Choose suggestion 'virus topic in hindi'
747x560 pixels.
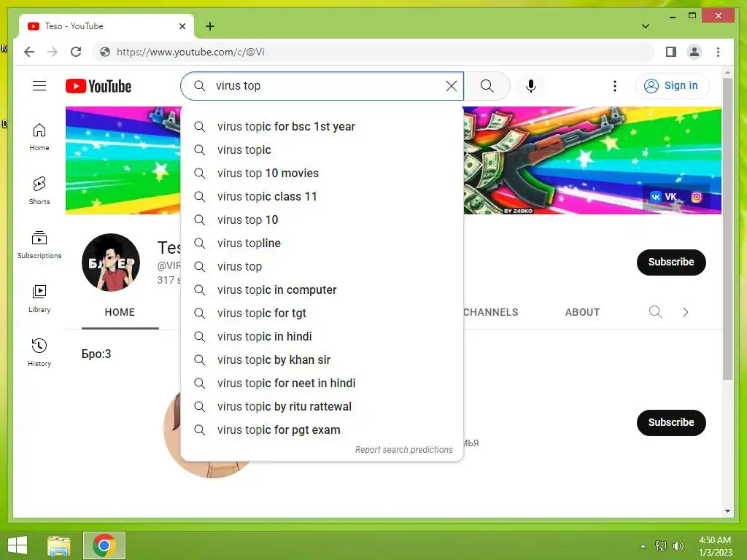pos(322,337)
